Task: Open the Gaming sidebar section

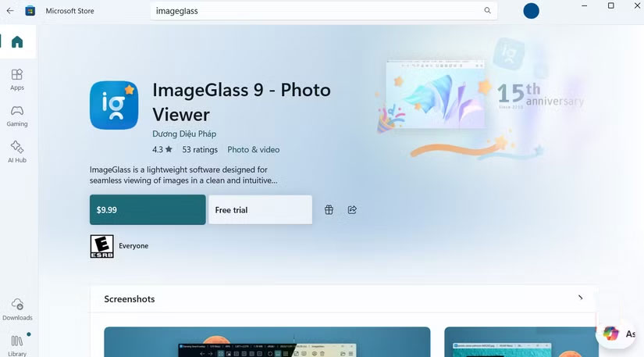Action: [x=17, y=116]
